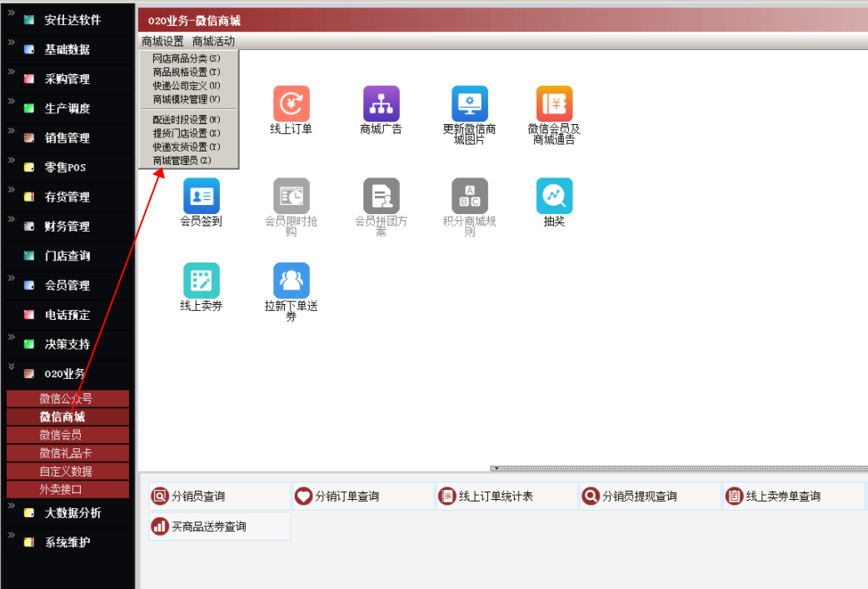Expand the 采购管理 section chevron
This screenshot has height=589, width=868.
click(x=12, y=72)
